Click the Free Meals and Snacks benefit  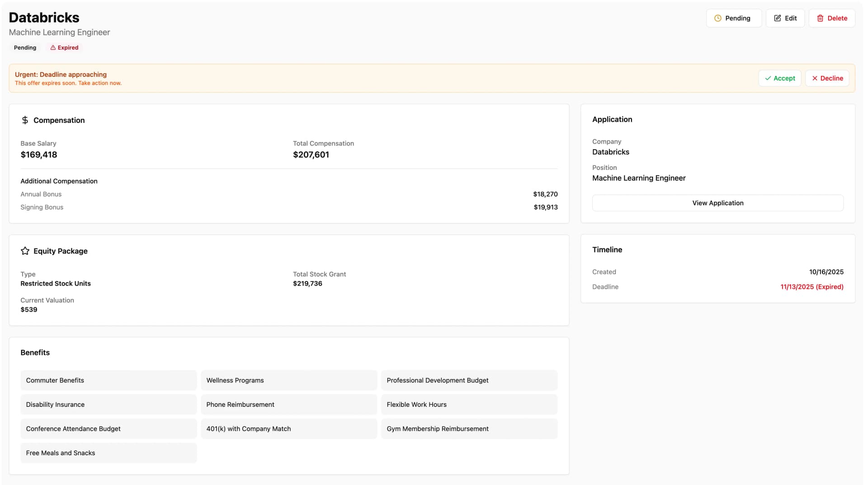coord(108,453)
